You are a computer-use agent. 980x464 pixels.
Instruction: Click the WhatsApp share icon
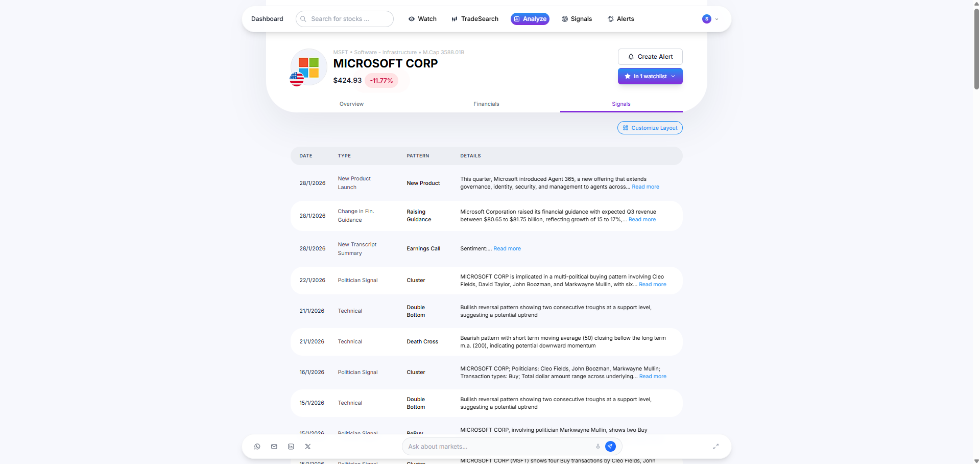coord(257,447)
